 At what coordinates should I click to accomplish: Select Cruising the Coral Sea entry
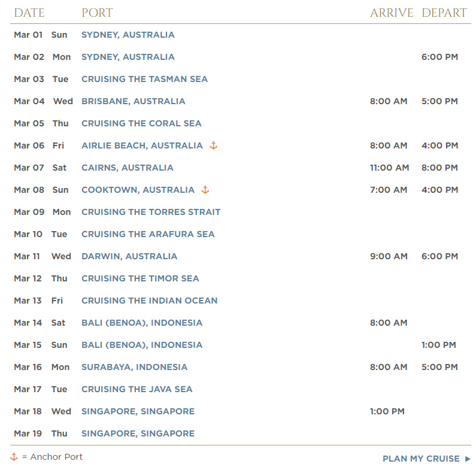(141, 123)
